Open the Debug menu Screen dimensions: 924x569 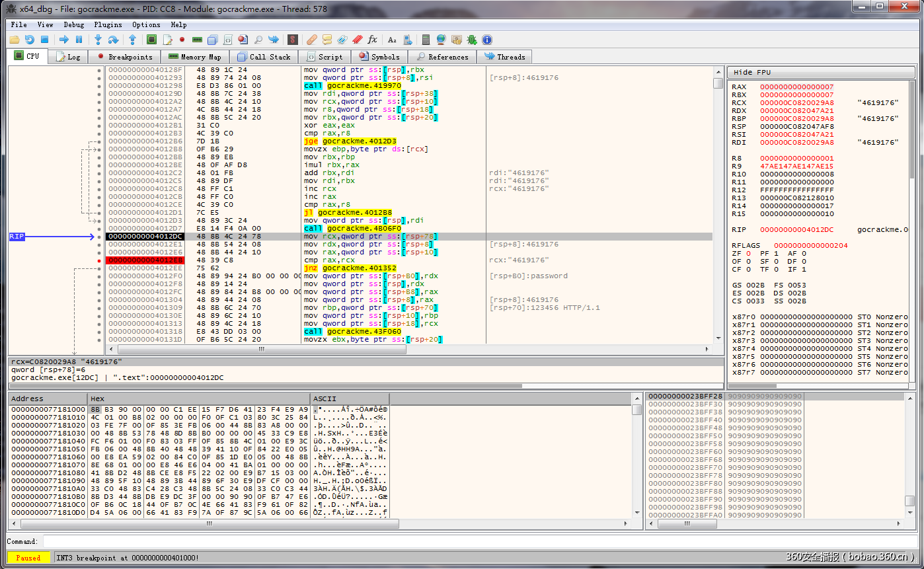tap(73, 24)
